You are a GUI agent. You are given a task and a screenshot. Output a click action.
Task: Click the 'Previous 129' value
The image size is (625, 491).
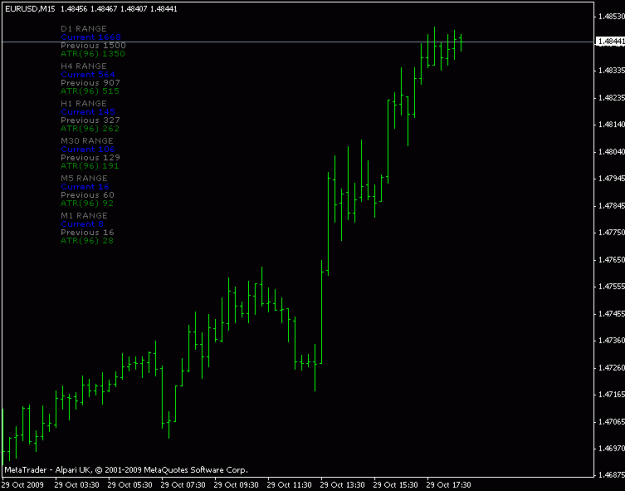pos(90,158)
